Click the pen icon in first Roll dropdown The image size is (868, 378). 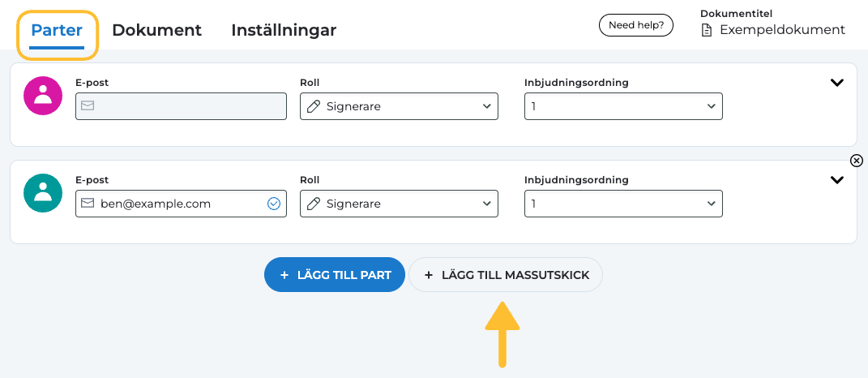tap(313, 106)
